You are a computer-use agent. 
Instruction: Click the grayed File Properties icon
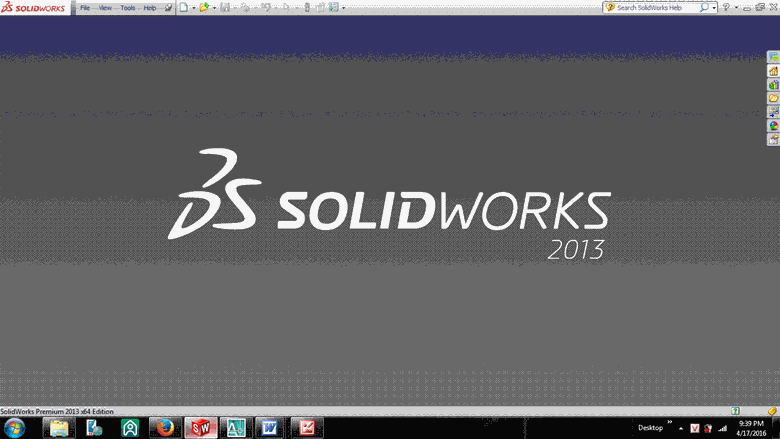coord(321,8)
